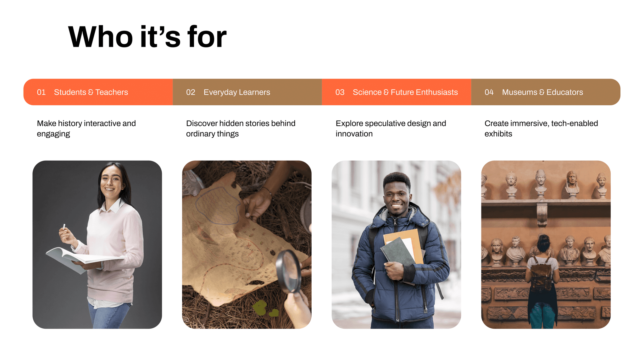Click the open book held by woman
This screenshot has width=644, height=362.
coord(81,259)
